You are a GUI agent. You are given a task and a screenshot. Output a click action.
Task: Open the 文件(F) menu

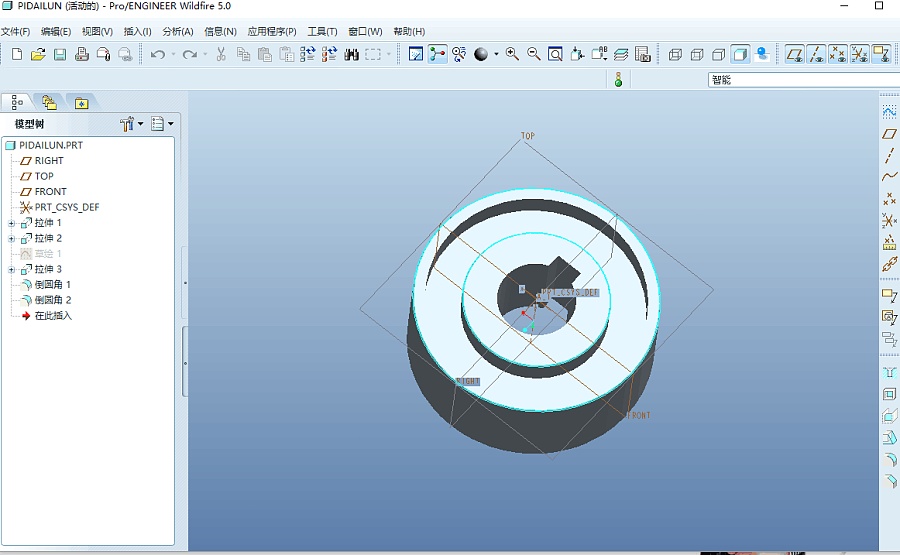pos(15,32)
